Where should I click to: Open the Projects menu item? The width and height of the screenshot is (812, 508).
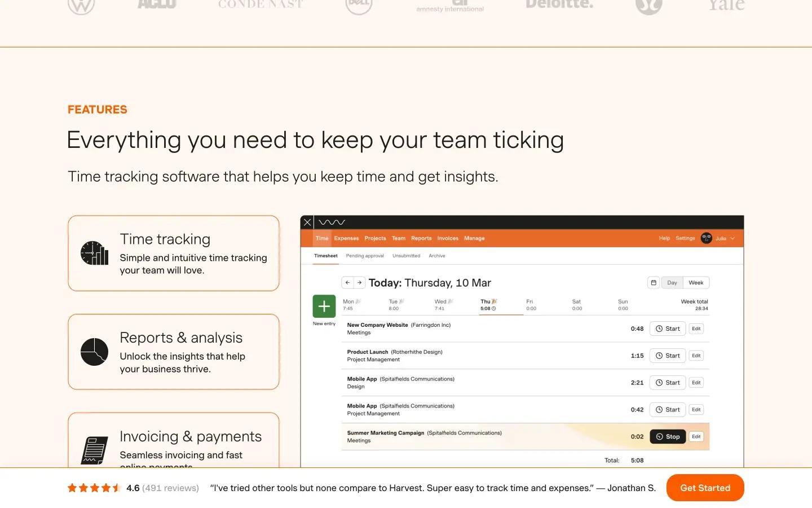[x=375, y=238]
